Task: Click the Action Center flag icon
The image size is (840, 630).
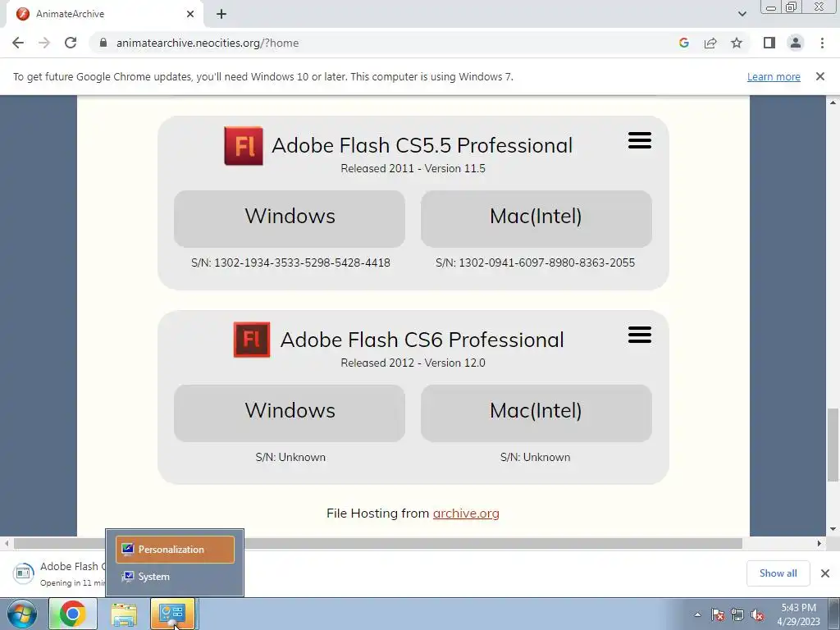Action: pos(718,615)
